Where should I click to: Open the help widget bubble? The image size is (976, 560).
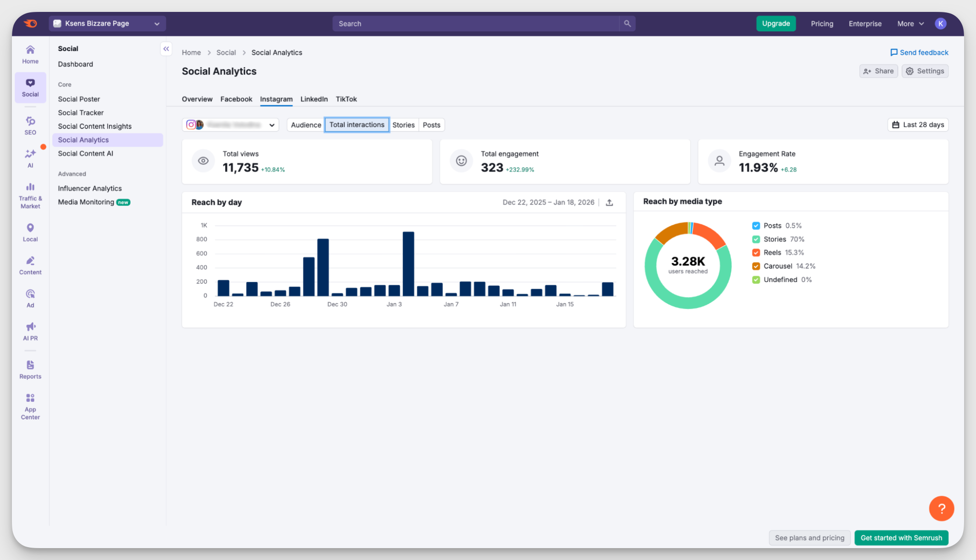click(x=941, y=508)
